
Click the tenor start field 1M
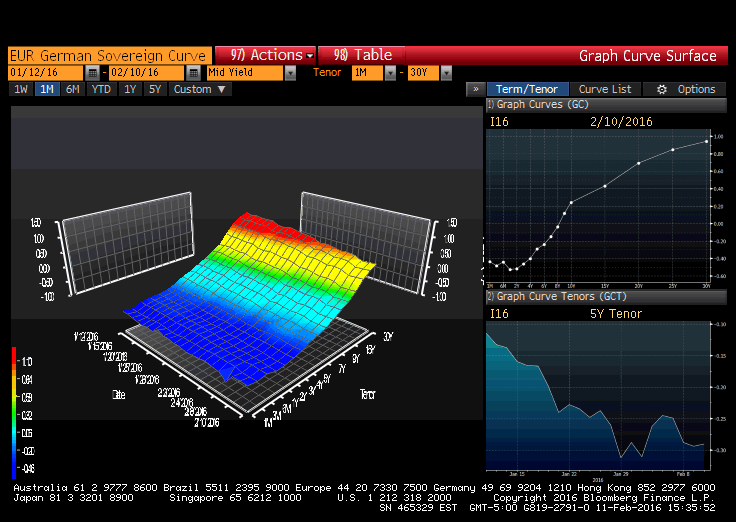pyautogui.click(x=368, y=73)
